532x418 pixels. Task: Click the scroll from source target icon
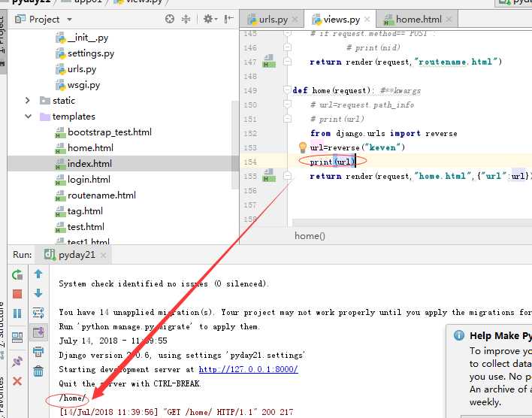tap(170, 19)
